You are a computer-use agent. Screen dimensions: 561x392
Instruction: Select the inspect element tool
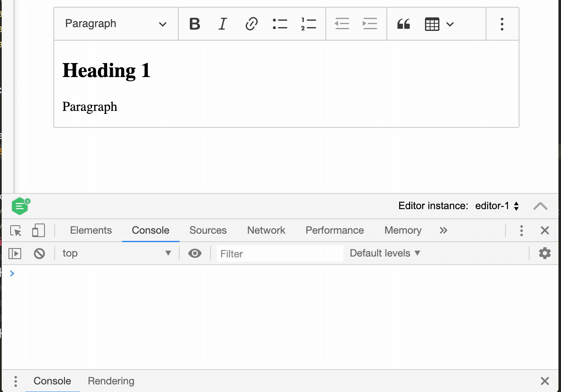tap(15, 230)
